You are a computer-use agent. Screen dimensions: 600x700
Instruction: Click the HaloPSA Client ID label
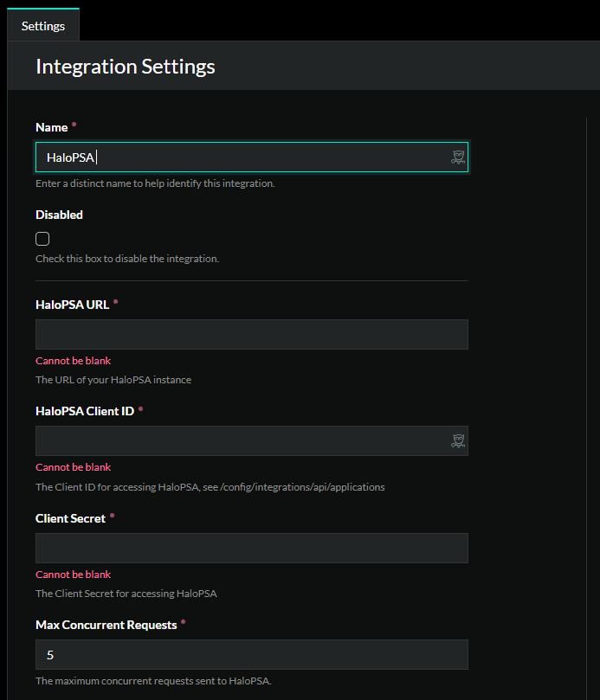pyautogui.click(x=85, y=411)
